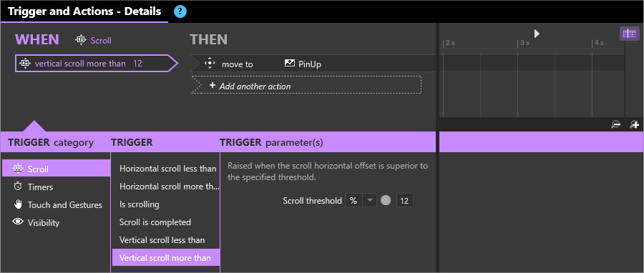Select the Visibility category eye icon
Image resolution: width=644 pixels, height=273 pixels.
[x=18, y=222]
